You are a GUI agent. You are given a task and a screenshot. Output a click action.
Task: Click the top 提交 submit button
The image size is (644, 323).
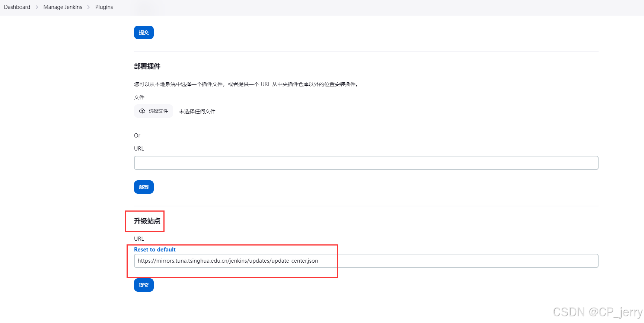coord(144,32)
